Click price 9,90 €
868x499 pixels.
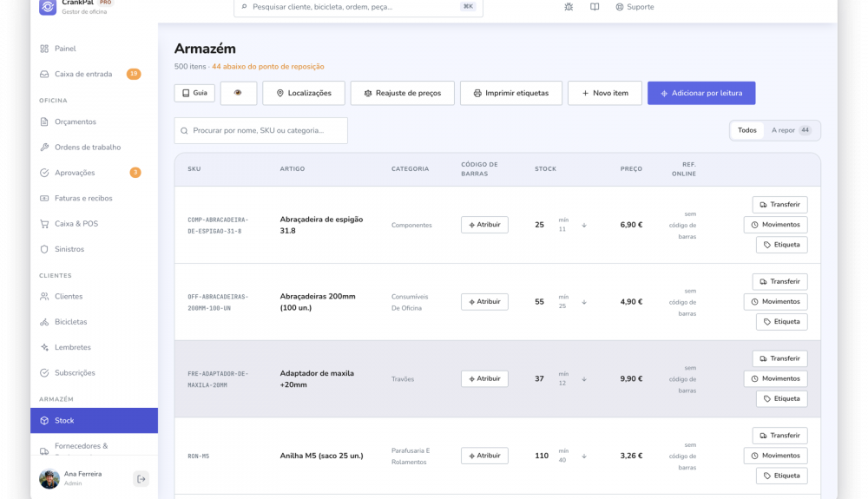[631, 379]
